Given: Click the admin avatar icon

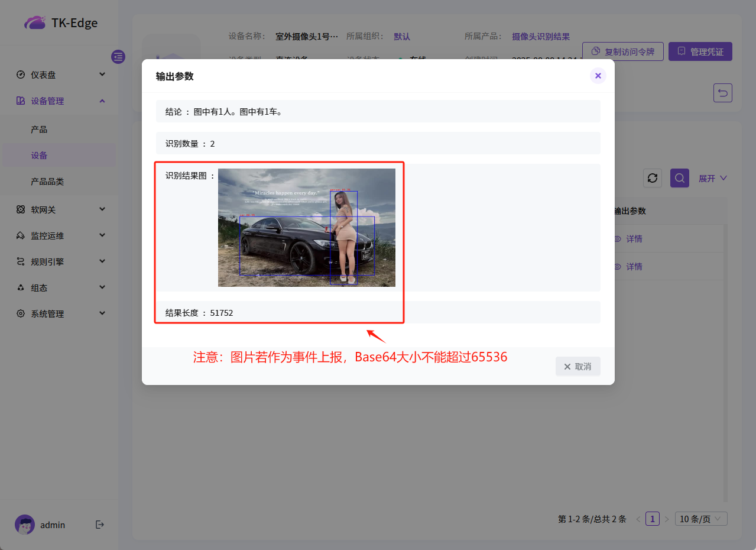Looking at the screenshot, I should click(25, 525).
